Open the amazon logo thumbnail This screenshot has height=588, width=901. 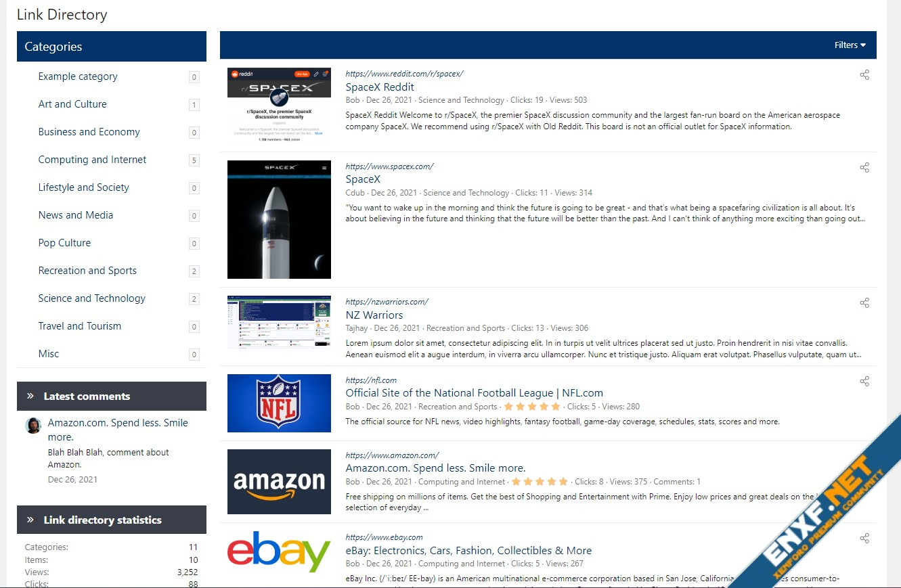pyautogui.click(x=279, y=482)
